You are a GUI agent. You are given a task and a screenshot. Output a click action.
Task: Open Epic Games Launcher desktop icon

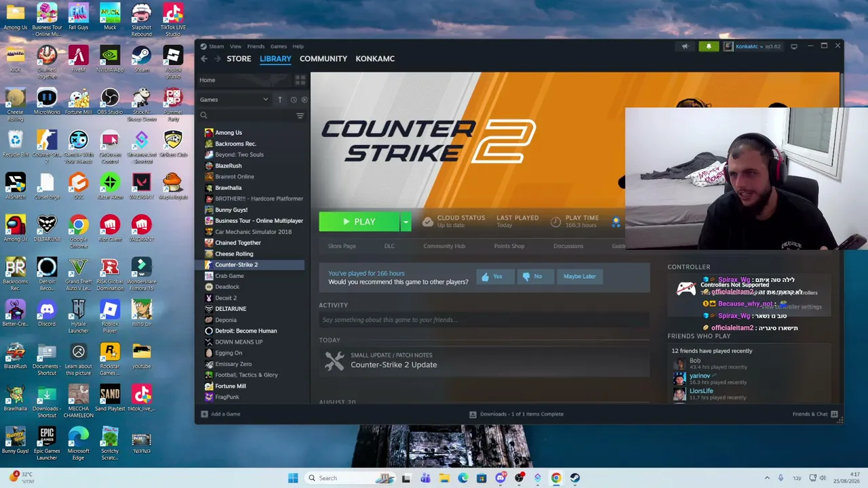(47, 443)
